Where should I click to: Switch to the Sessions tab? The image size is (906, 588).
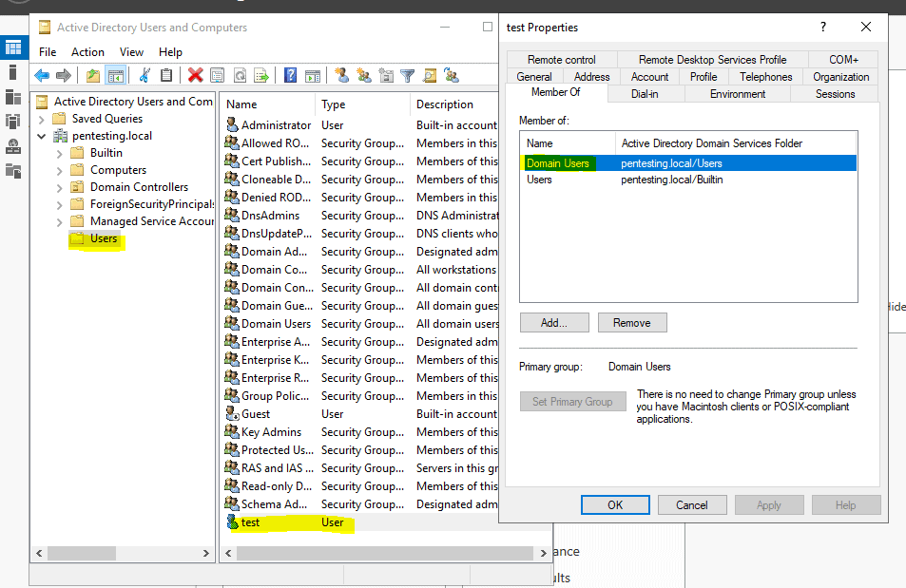tap(835, 94)
